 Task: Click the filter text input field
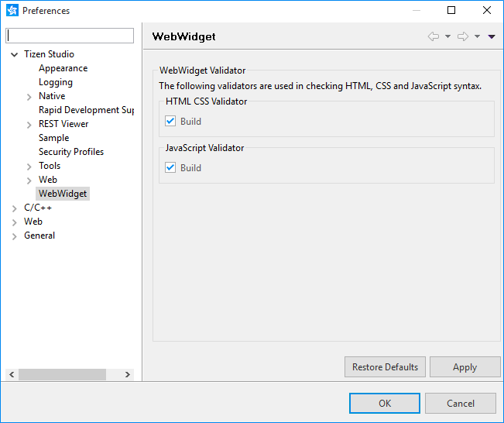coord(70,36)
